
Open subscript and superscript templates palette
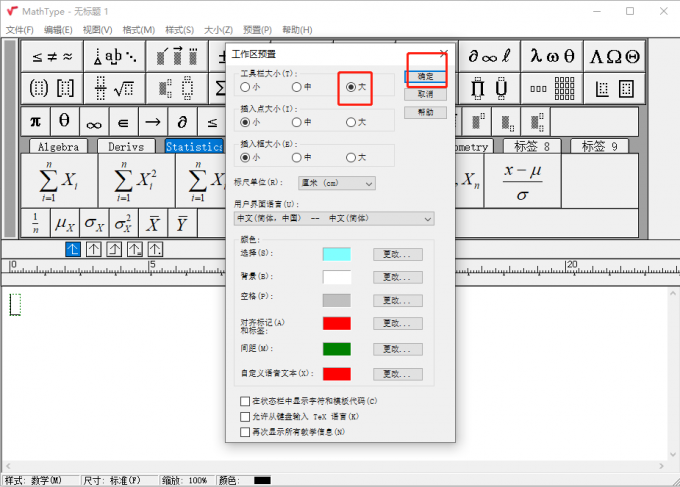click(177, 88)
